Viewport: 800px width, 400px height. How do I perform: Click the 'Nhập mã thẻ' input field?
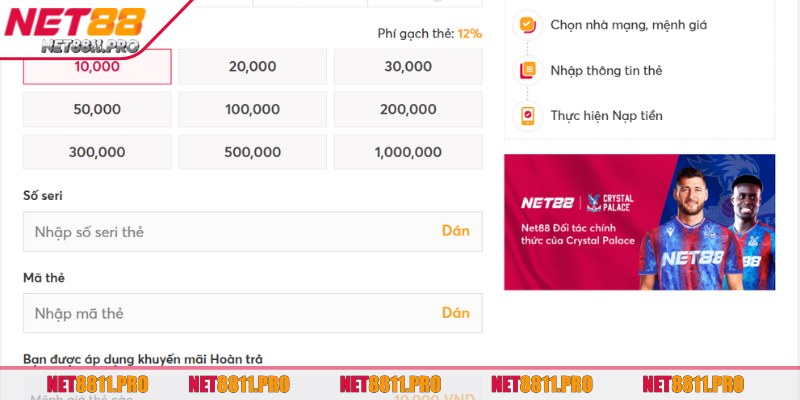click(x=230, y=313)
